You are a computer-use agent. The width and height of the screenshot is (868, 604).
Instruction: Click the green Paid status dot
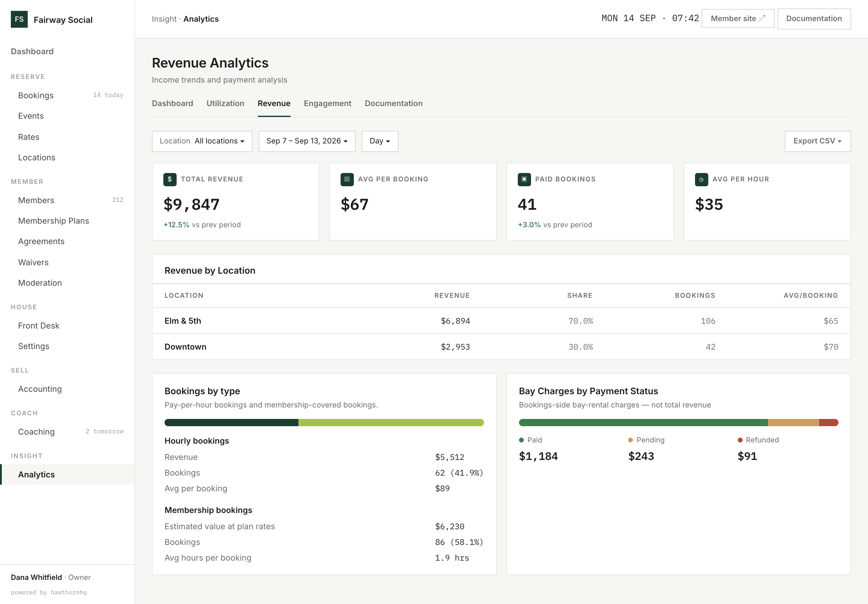521,440
